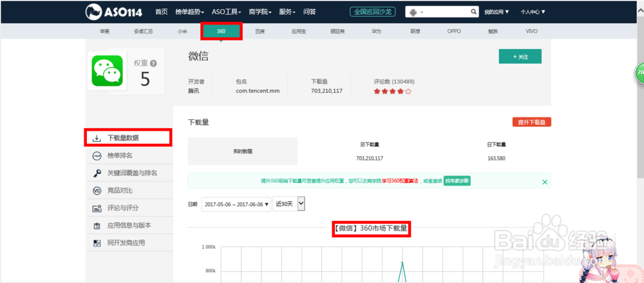Click the download icon beside 下载量数据

tap(97, 138)
